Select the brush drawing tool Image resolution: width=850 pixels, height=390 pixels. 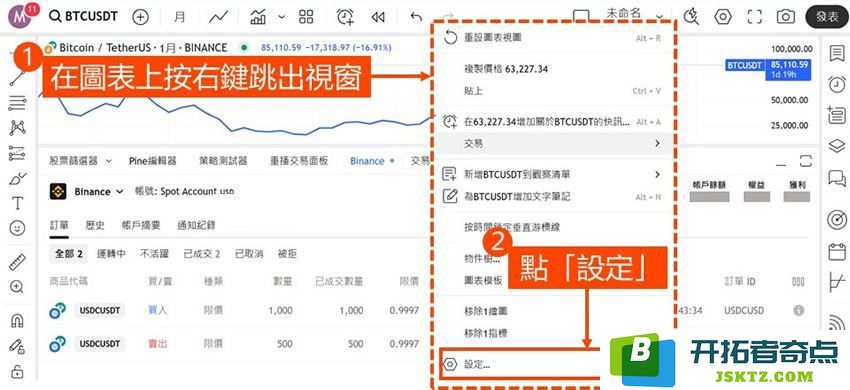pyautogui.click(x=17, y=178)
